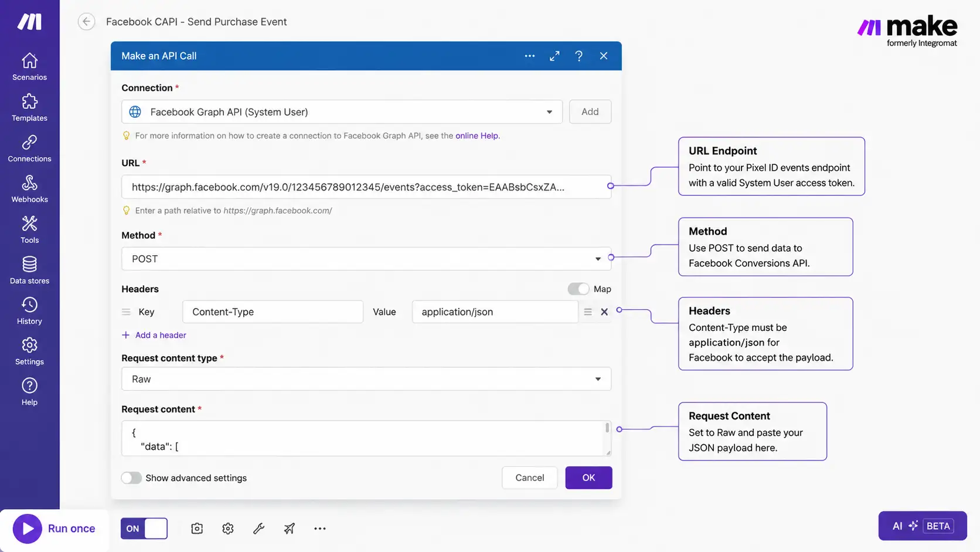Toggle the Headers Map switch
The image size is (980, 552).
(578, 289)
